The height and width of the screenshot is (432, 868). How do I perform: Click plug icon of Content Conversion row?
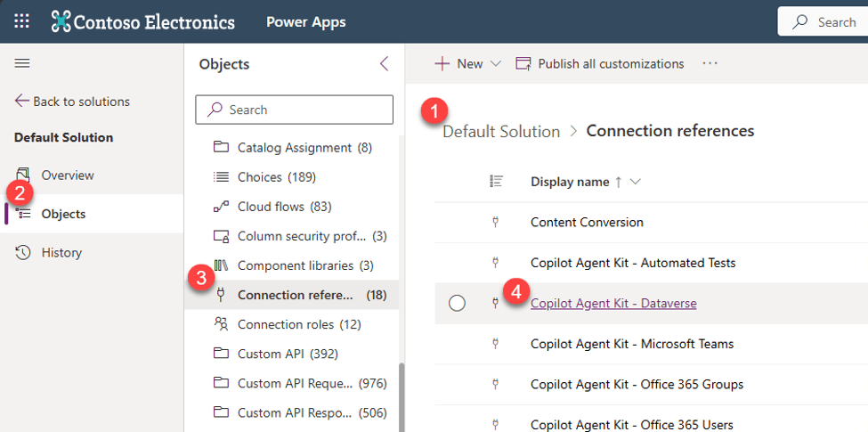pos(496,222)
